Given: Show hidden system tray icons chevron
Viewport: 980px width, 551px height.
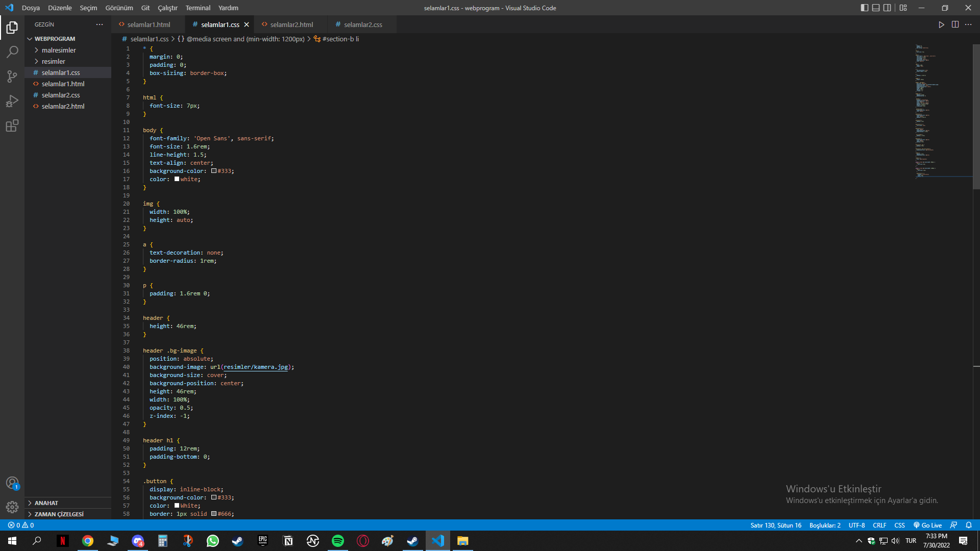Looking at the screenshot, I should point(859,541).
